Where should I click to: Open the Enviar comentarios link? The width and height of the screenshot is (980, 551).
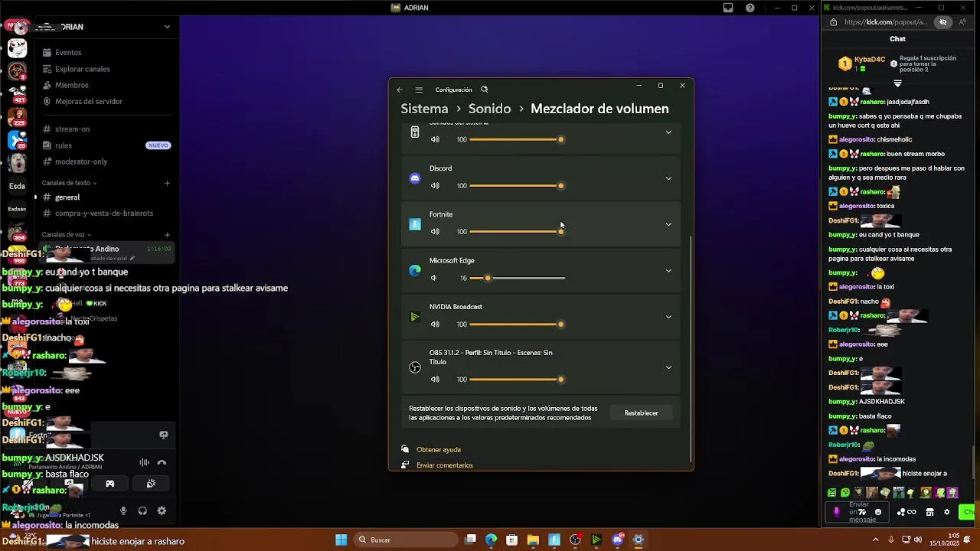(x=445, y=465)
